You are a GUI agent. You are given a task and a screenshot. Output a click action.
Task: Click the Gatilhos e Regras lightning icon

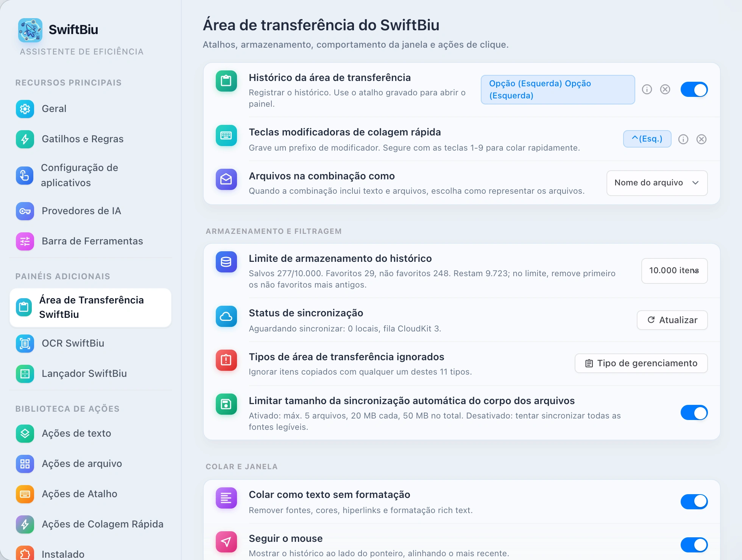click(x=25, y=139)
